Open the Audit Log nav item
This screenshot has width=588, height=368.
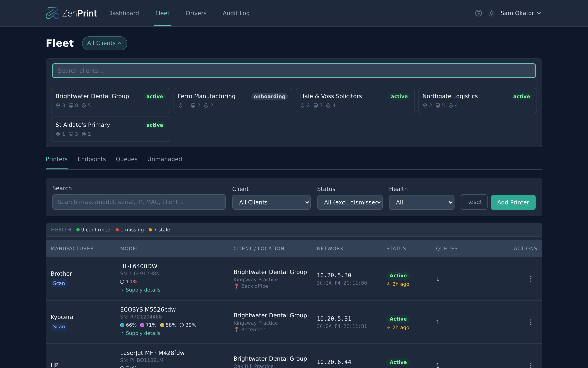point(236,13)
